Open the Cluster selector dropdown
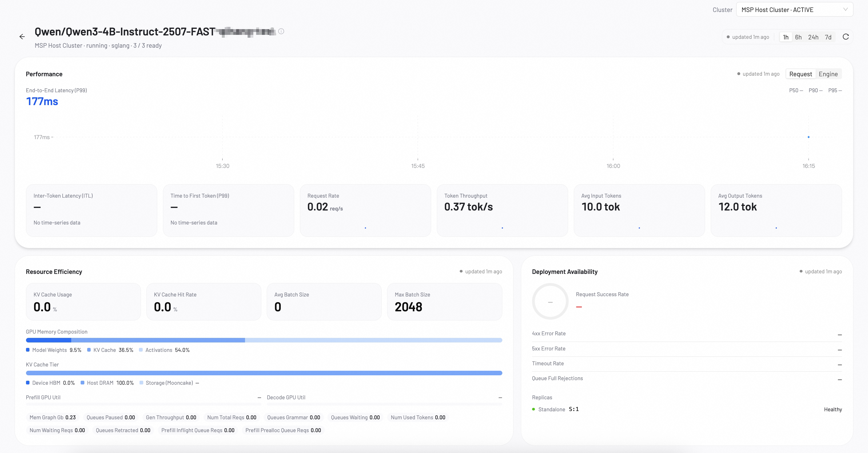Screen dimensions: 868x453 [x=794, y=9]
